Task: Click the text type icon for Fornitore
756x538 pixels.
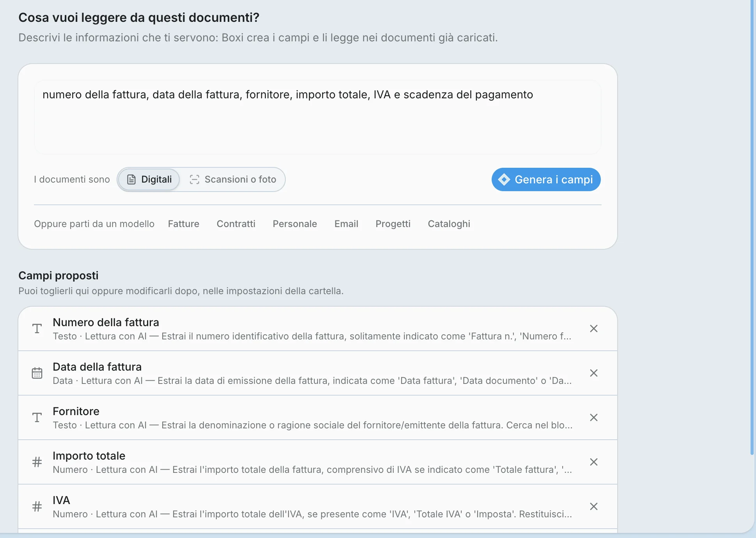Action: tap(37, 417)
